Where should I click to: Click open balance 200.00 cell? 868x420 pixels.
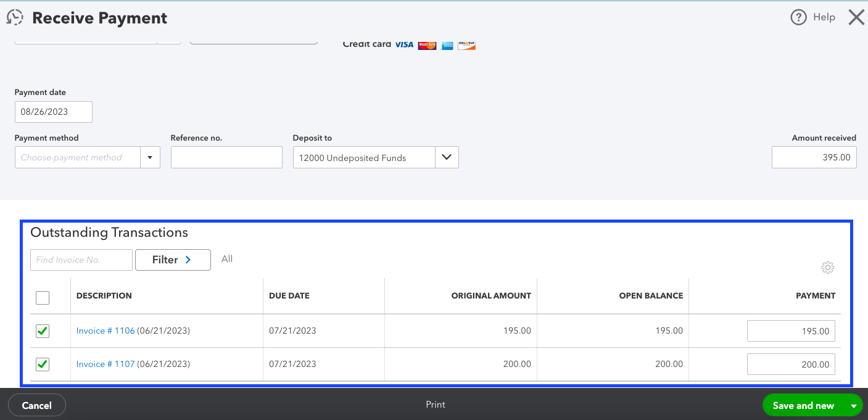(x=669, y=364)
